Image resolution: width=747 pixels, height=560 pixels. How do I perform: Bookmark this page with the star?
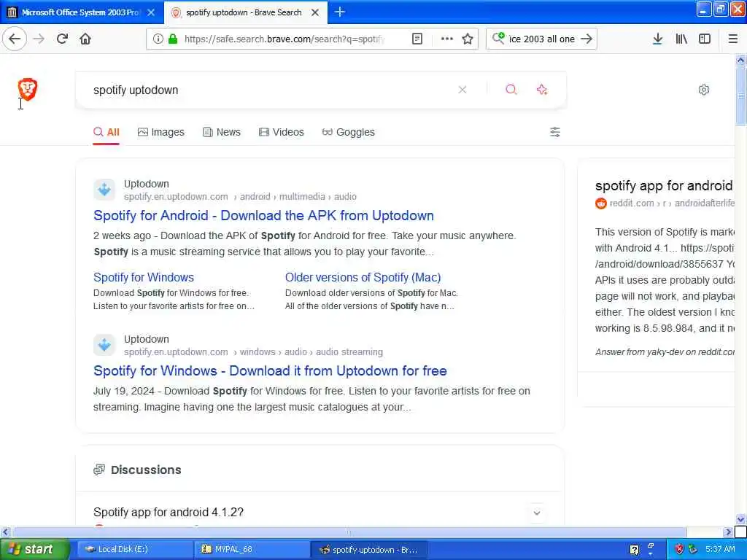pyautogui.click(x=468, y=39)
